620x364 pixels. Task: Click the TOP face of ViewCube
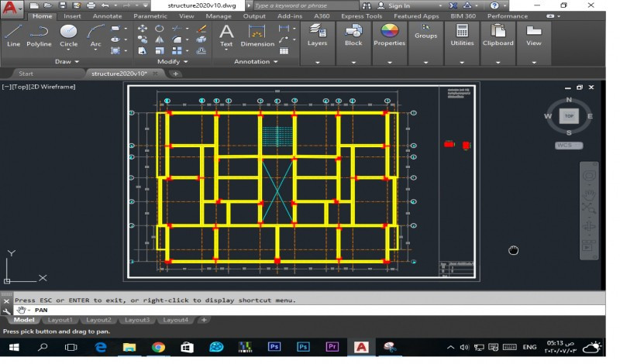569,116
